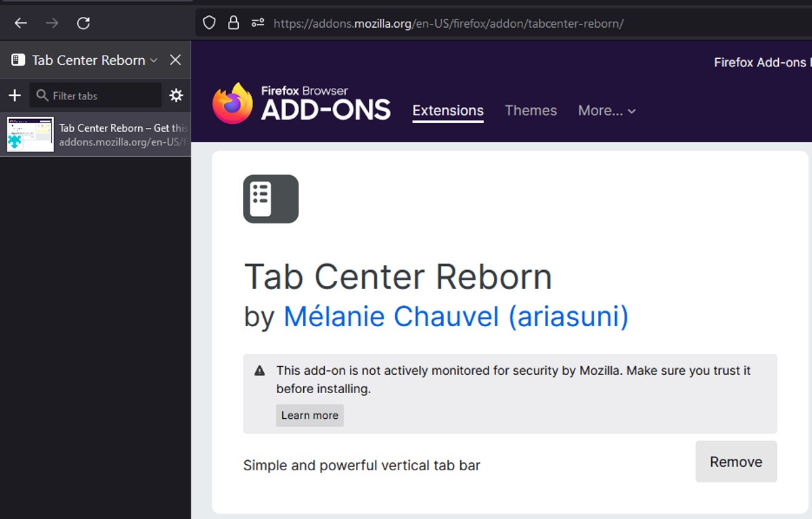Open the site permissions icon in address bar
The height and width of the screenshot is (519, 812).
click(x=257, y=22)
